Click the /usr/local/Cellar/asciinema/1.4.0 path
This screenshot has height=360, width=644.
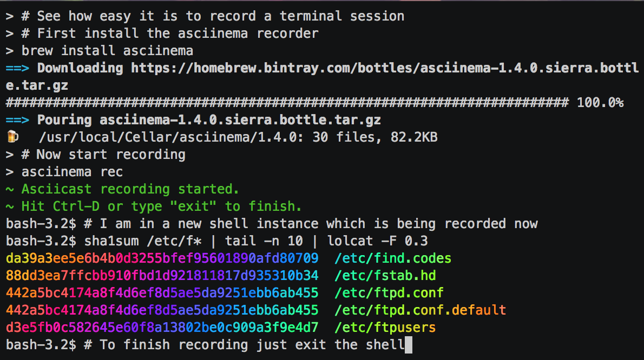pos(162,137)
